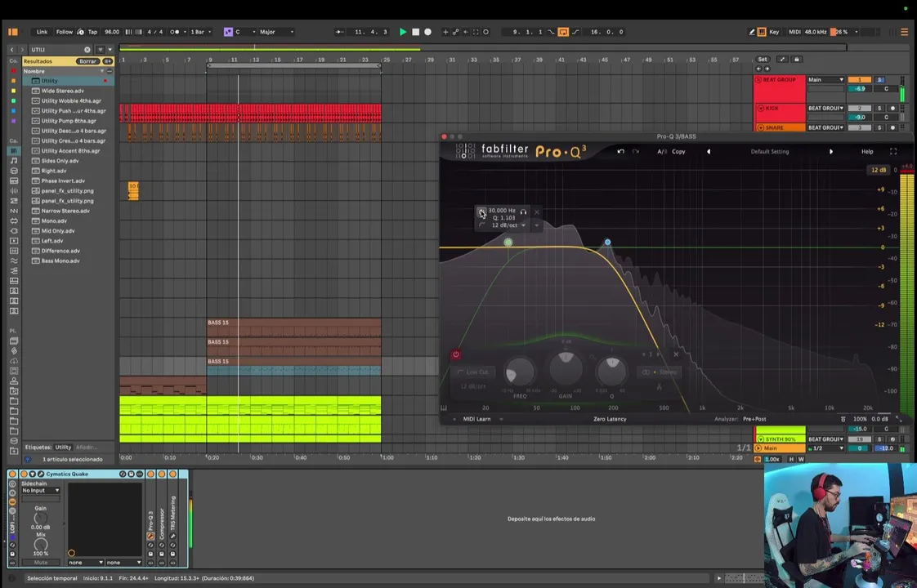Click the GAIN knob in Pro-Q 3

(x=566, y=369)
